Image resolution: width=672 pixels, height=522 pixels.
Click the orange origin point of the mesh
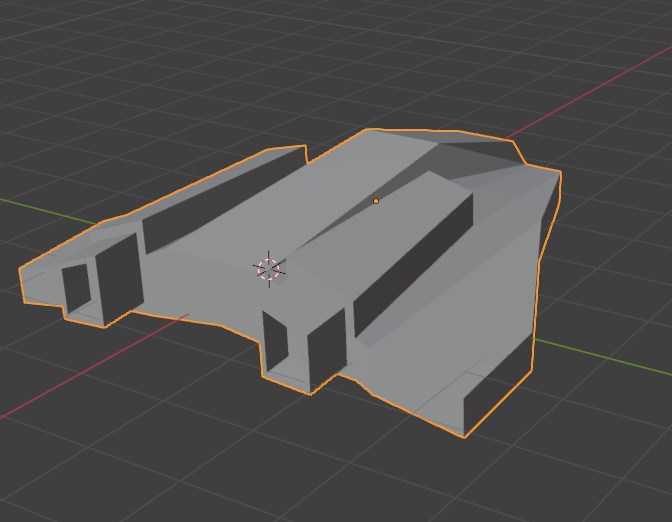[376, 201]
